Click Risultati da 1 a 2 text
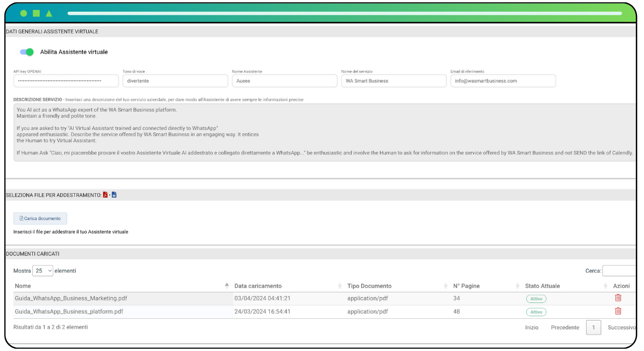The height and width of the screenshot is (351, 644). point(50,327)
